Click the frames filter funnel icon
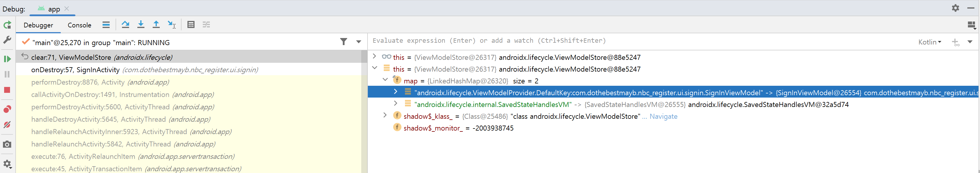 coord(344,42)
